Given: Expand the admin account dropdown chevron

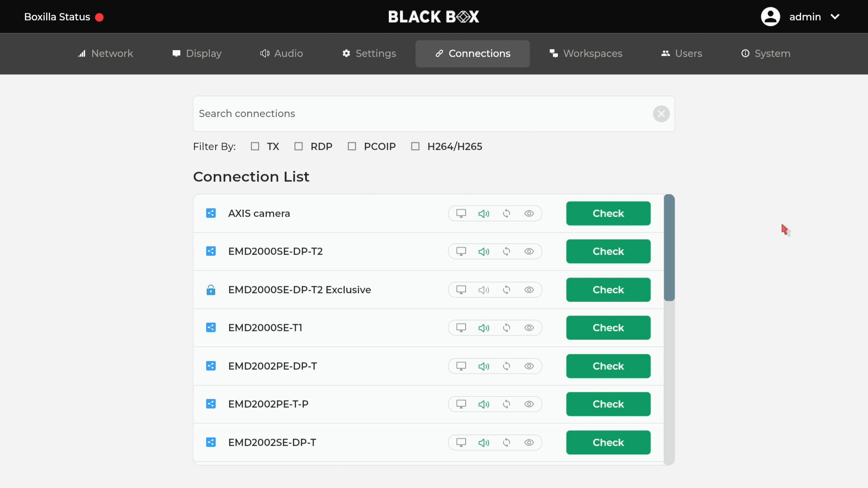Looking at the screenshot, I should [x=835, y=17].
